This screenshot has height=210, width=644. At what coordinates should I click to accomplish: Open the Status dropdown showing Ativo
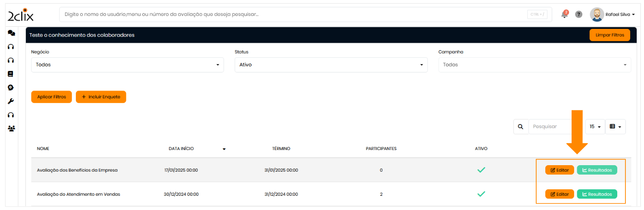(x=331, y=65)
